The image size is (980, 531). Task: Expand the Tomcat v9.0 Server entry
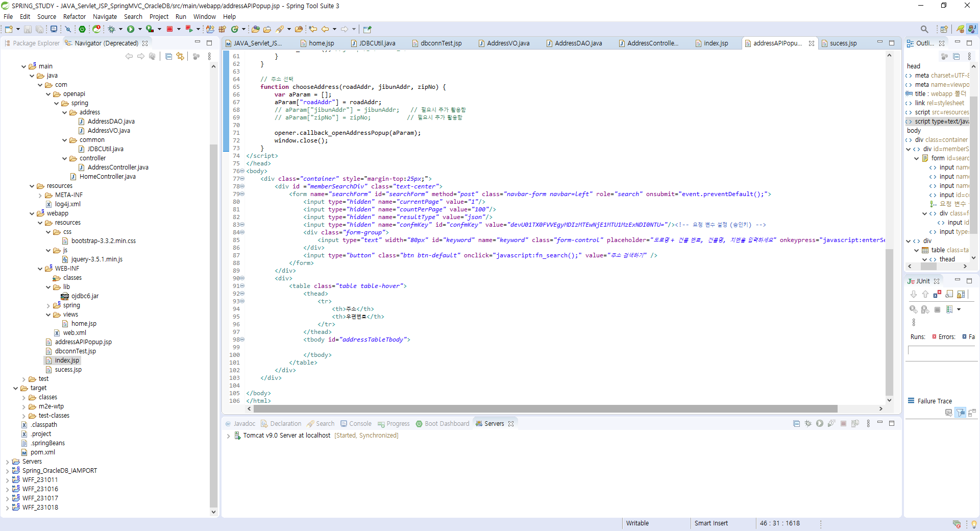tap(228, 436)
